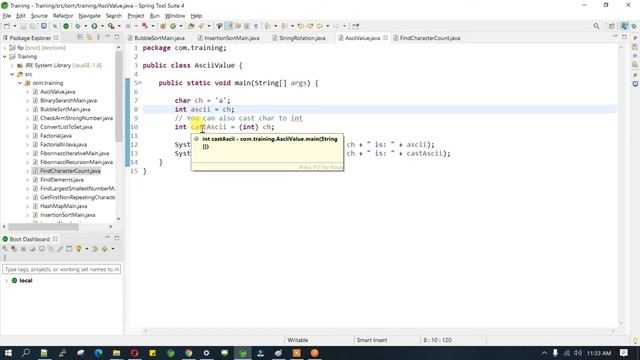Select Factorial.java in Package Explorer
This screenshot has width=640, height=360.
pos(56,136)
